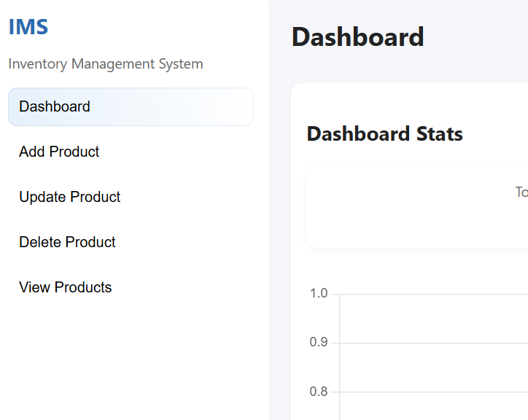
Task: Click chart area between 0.9 and 1.0
Action: tap(434, 319)
